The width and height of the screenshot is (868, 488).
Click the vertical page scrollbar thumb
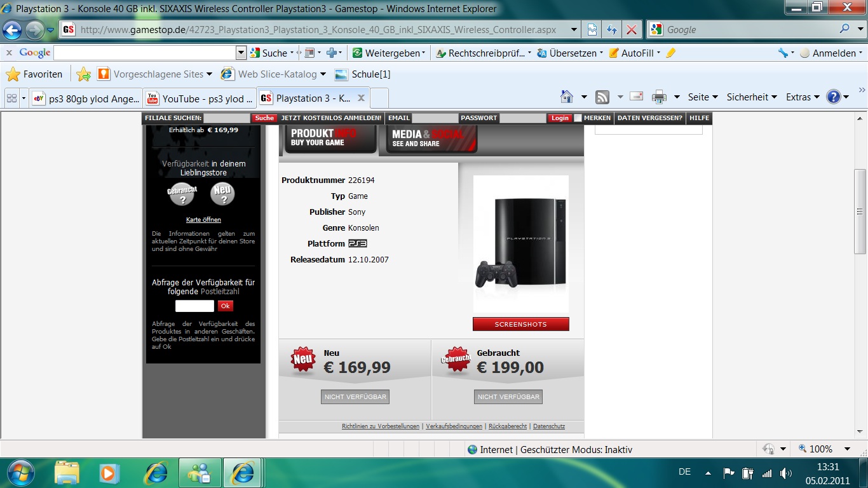click(x=860, y=211)
